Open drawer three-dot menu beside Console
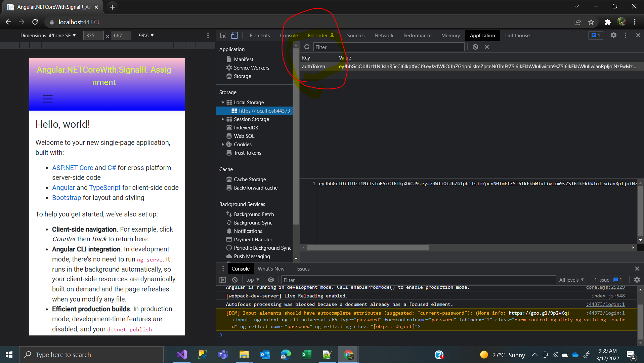Image resolution: width=644 pixels, height=363 pixels. tap(223, 269)
